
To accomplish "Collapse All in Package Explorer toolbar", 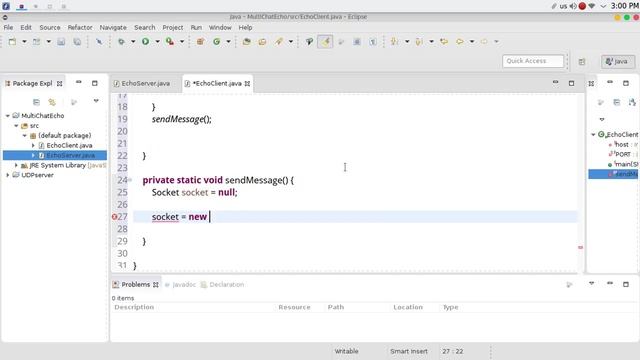I will click(36, 102).
